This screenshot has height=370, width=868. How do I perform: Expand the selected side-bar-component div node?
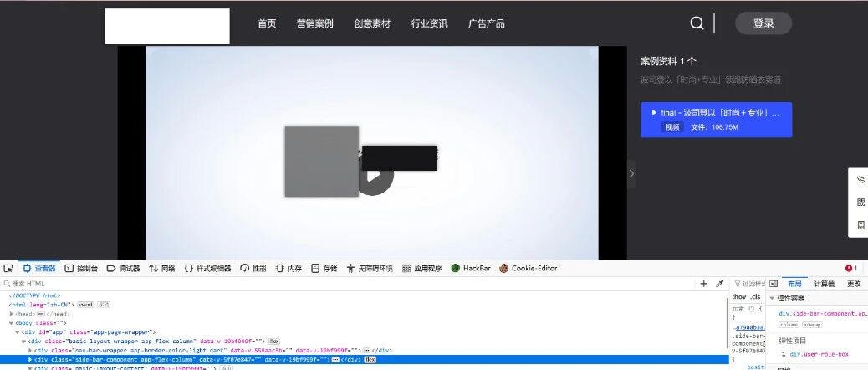coord(30,360)
